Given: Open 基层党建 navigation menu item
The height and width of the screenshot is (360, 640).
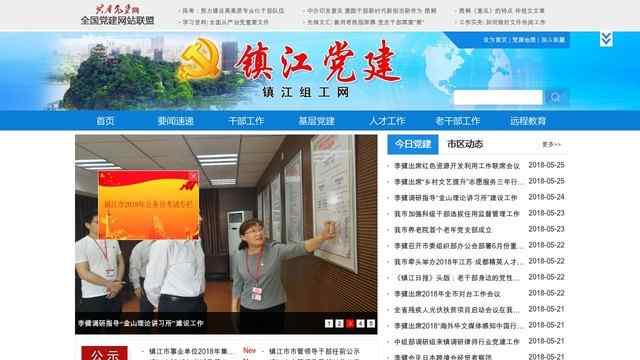Looking at the screenshot, I should [x=317, y=121].
